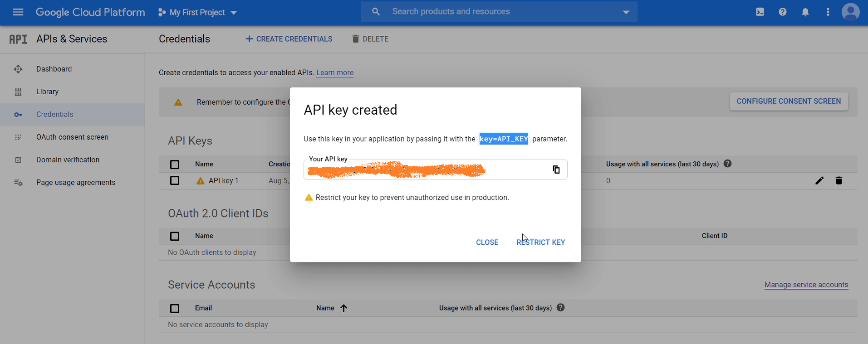This screenshot has height=344, width=868.
Task: Click the consent reminder warning icon
Action: point(178,102)
